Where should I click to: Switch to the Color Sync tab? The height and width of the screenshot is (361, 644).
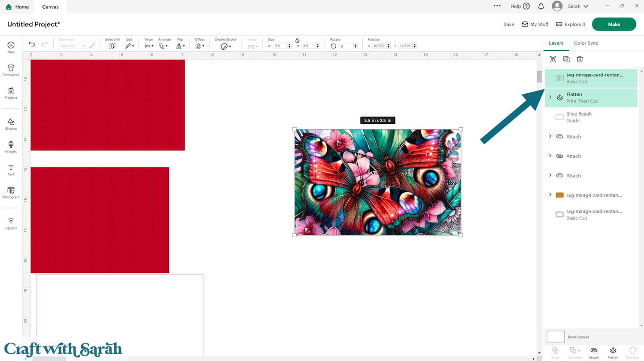click(x=586, y=43)
